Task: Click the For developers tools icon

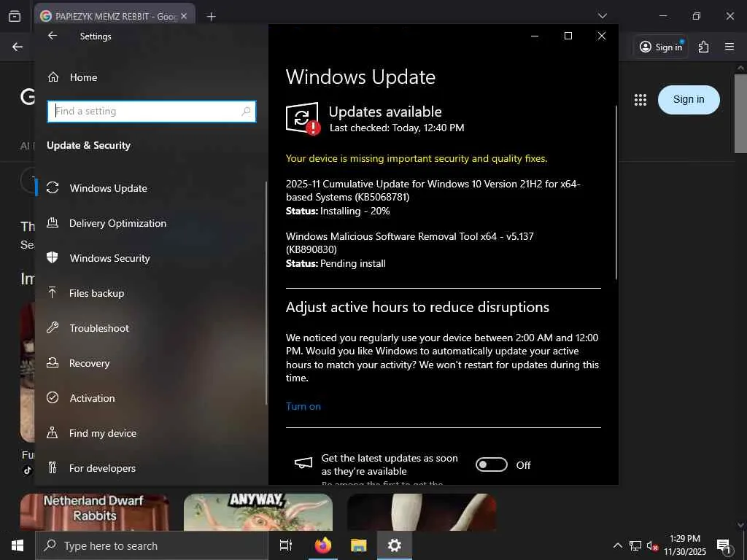Action: (53, 467)
